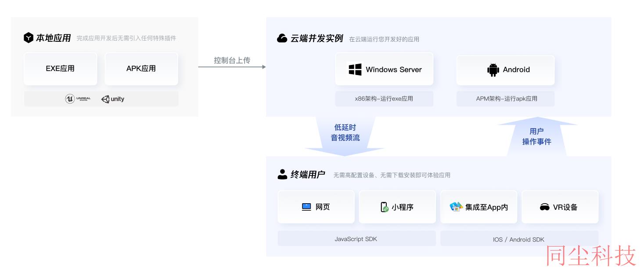
Task: Click the Android robot icon
Action: tap(493, 69)
